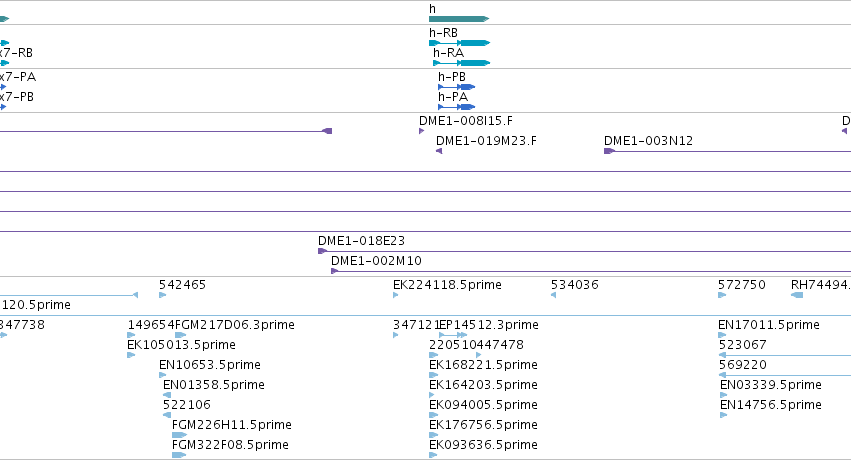Image resolution: width=851 pixels, height=460 pixels.
Task: Select the h-PB protein feature
Action: 456,87
